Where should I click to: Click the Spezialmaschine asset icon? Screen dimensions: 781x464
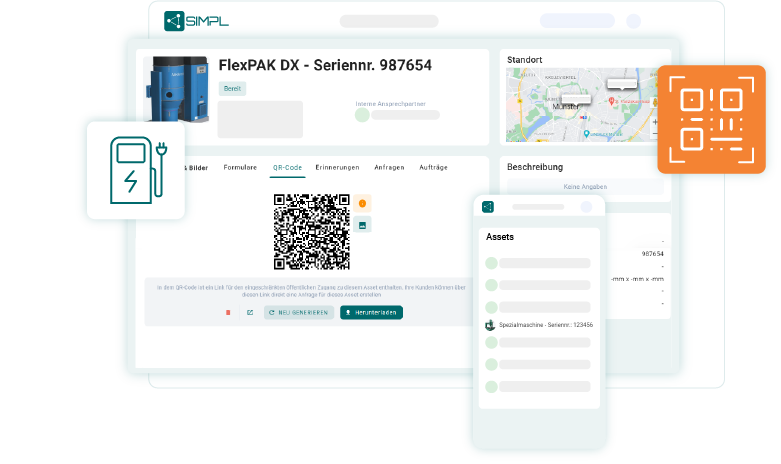click(490, 325)
